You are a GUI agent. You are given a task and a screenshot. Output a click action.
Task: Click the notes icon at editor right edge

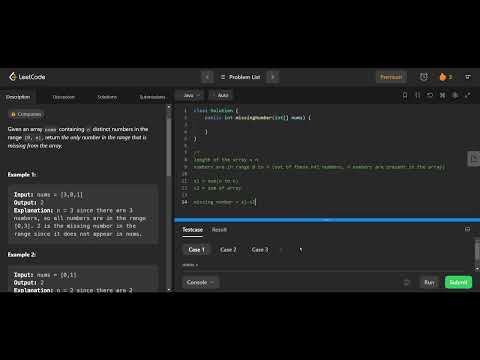473,159
